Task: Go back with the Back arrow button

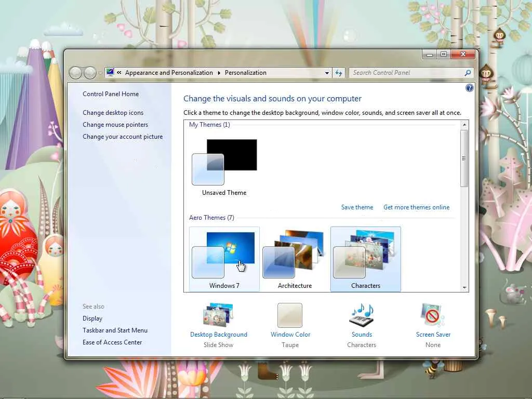Action: coord(76,73)
